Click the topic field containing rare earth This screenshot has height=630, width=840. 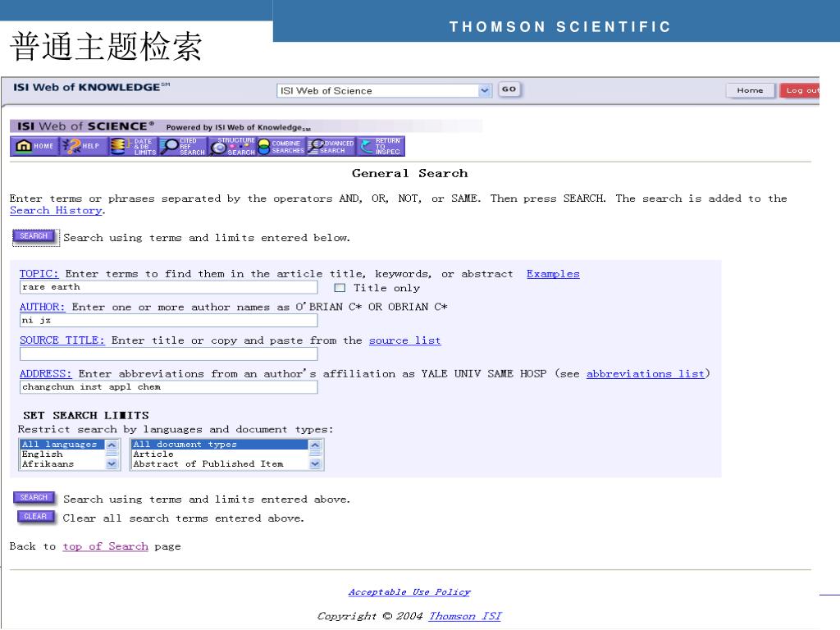(169, 287)
